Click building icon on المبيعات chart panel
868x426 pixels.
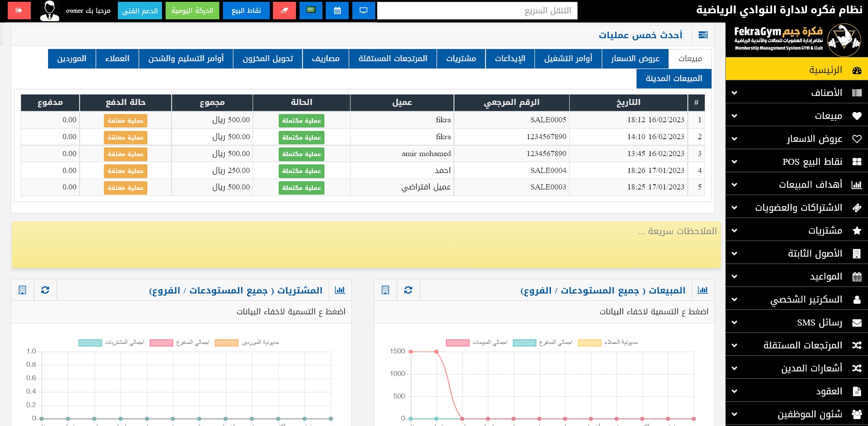coord(385,290)
